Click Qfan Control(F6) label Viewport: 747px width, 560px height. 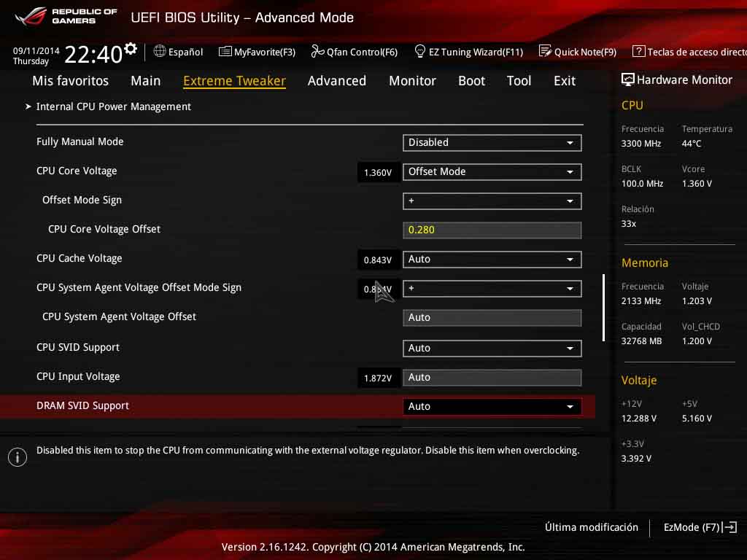click(x=362, y=52)
